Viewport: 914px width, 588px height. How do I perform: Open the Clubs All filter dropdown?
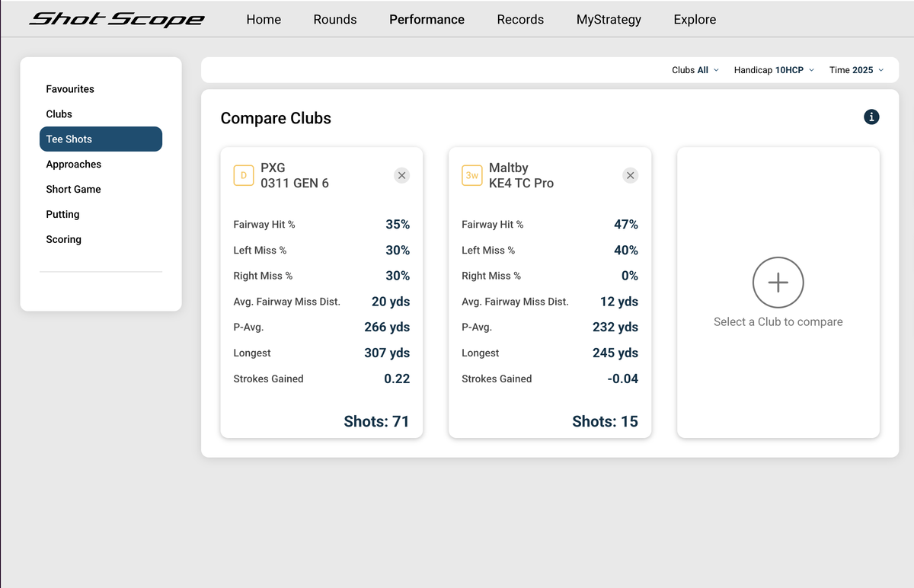[x=695, y=70]
